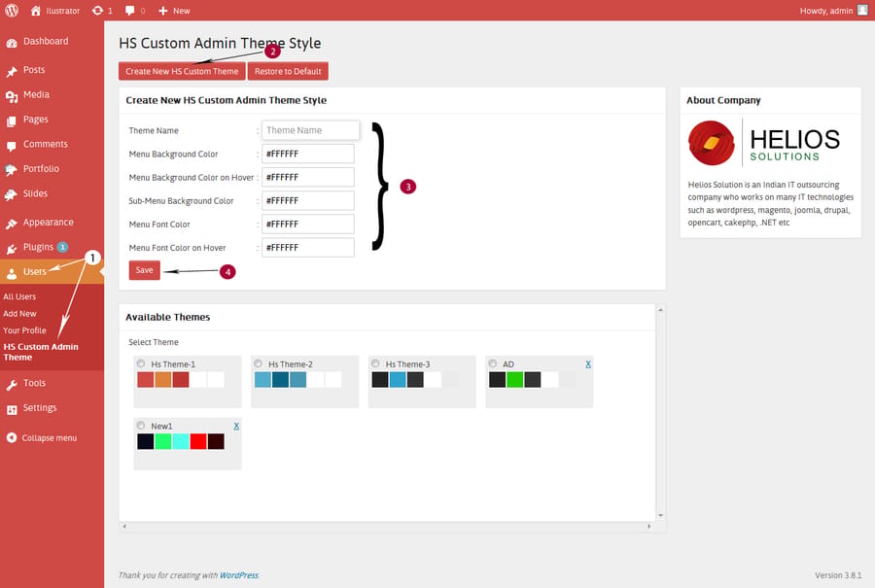Click the red swatch in New1 theme
The image size is (875, 588).
198,441
